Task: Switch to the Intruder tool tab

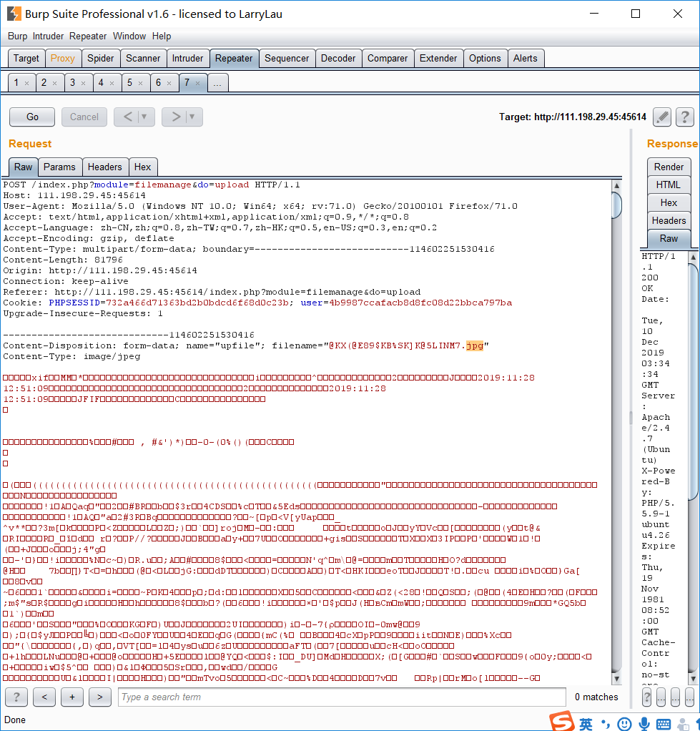Action: tap(187, 59)
